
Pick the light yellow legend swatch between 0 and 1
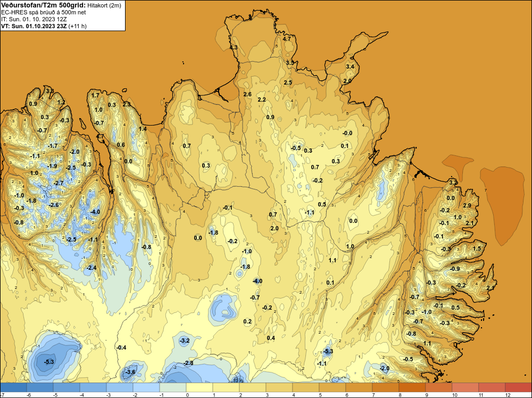coord(199,387)
